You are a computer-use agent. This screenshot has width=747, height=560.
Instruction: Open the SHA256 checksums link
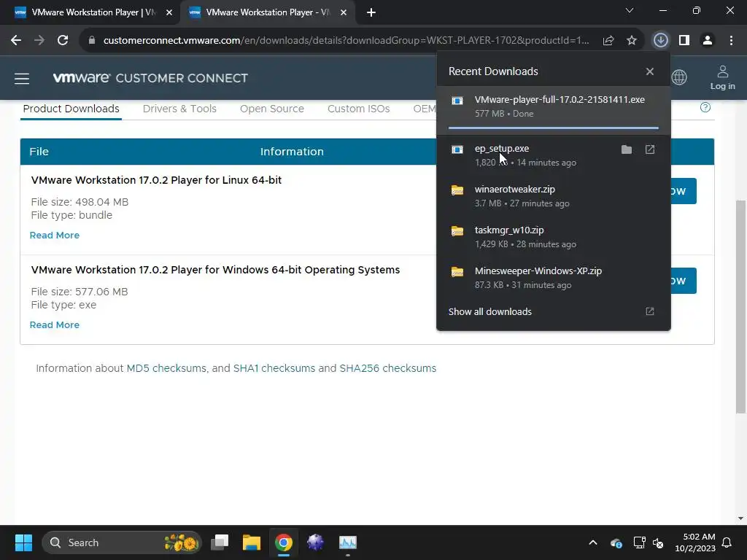pyautogui.click(x=388, y=368)
